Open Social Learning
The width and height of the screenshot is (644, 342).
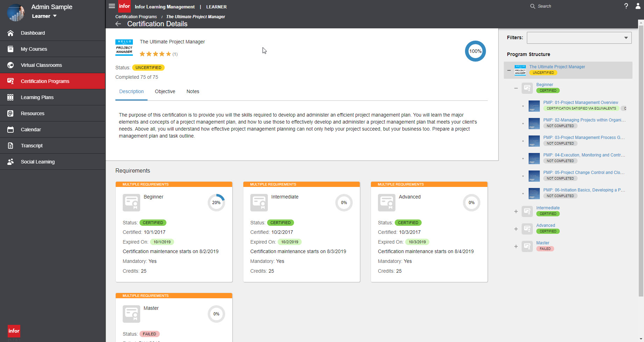(x=38, y=161)
